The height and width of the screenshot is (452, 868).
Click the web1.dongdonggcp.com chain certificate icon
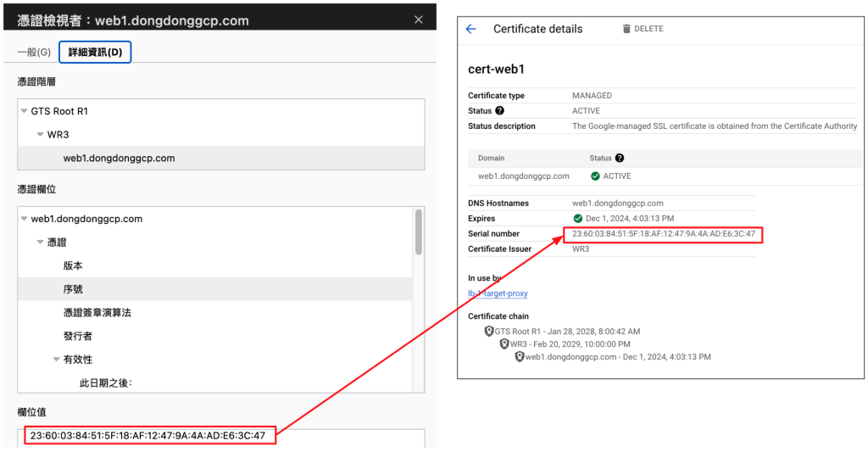pyautogui.click(x=520, y=357)
